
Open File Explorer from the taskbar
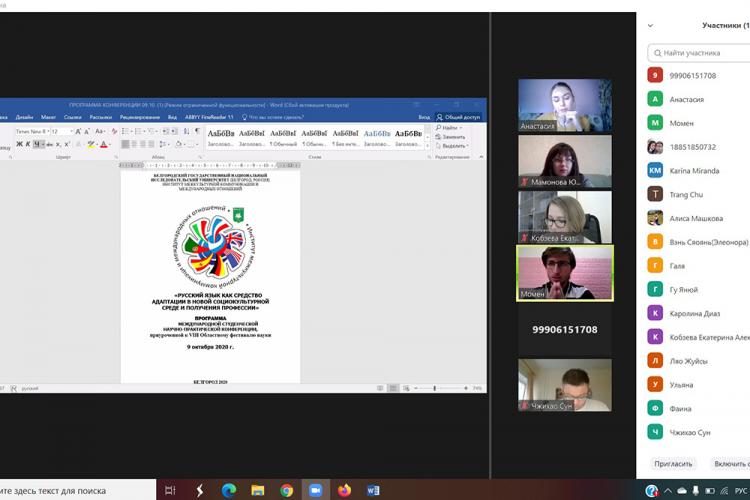point(258,490)
